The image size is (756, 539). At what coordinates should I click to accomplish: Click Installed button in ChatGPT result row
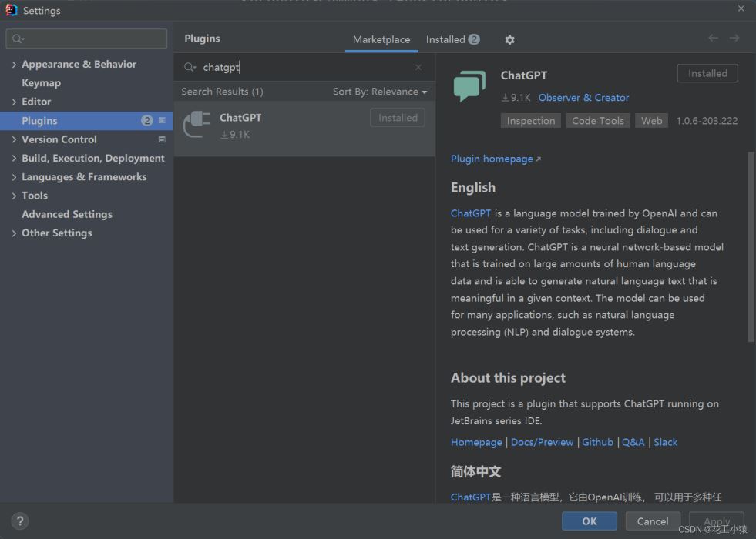click(398, 118)
